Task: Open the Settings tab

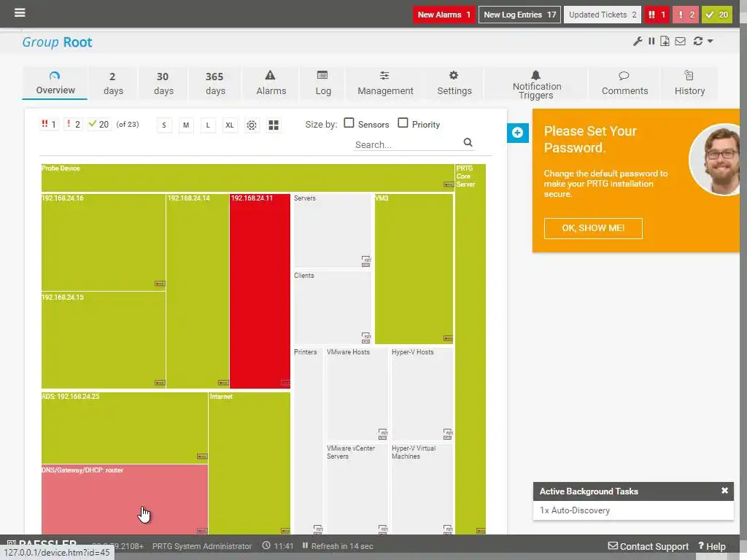Action: tap(454, 83)
